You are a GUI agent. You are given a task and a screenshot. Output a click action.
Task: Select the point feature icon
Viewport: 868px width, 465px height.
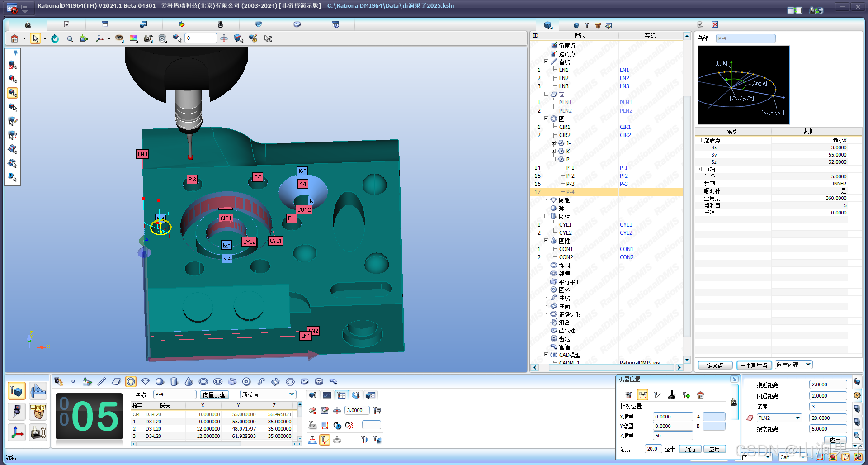click(x=73, y=381)
